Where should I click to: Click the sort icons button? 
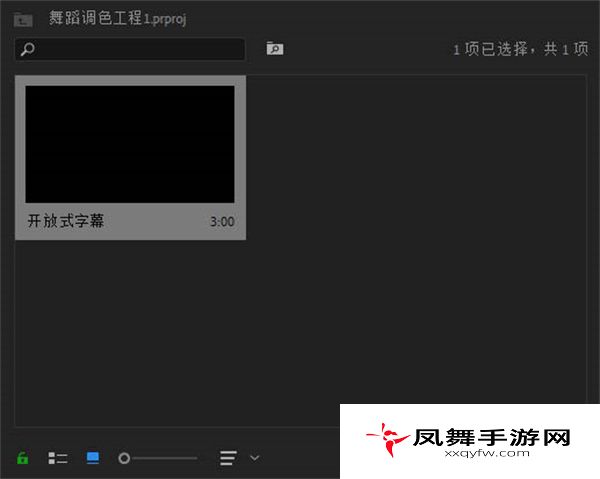pyautogui.click(x=228, y=458)
